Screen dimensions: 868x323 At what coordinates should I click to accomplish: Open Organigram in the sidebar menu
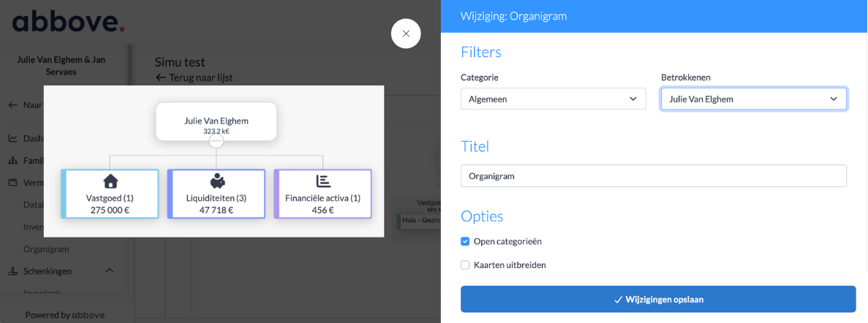[46, 248]
